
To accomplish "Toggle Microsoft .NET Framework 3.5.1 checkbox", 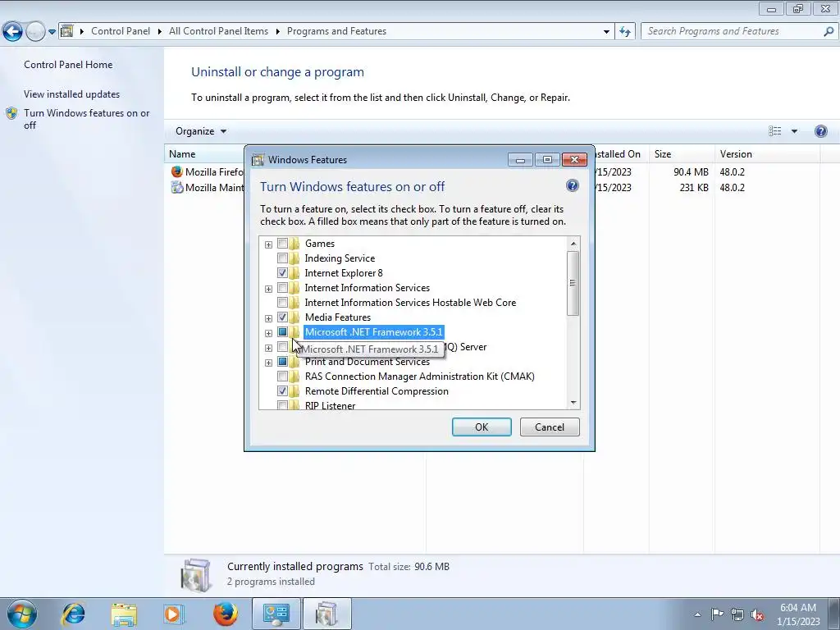I will (282, 332).
